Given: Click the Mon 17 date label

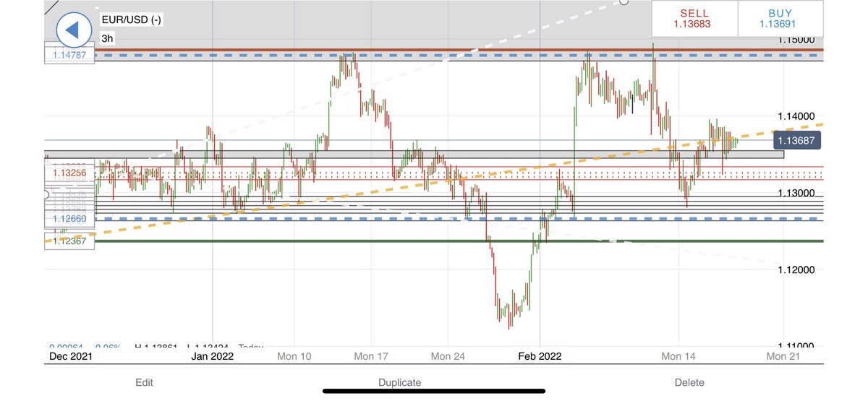Looking at the screenshot, I should 371,356.
